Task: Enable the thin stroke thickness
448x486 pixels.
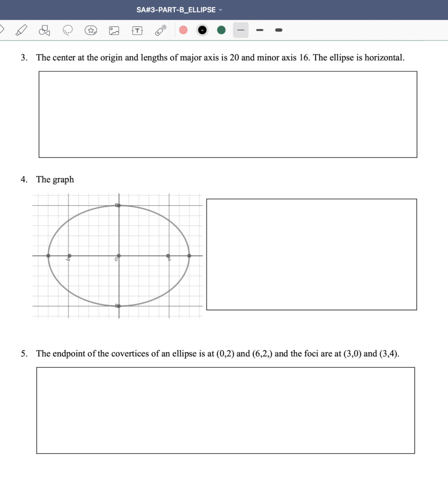Action: (240, 30)
